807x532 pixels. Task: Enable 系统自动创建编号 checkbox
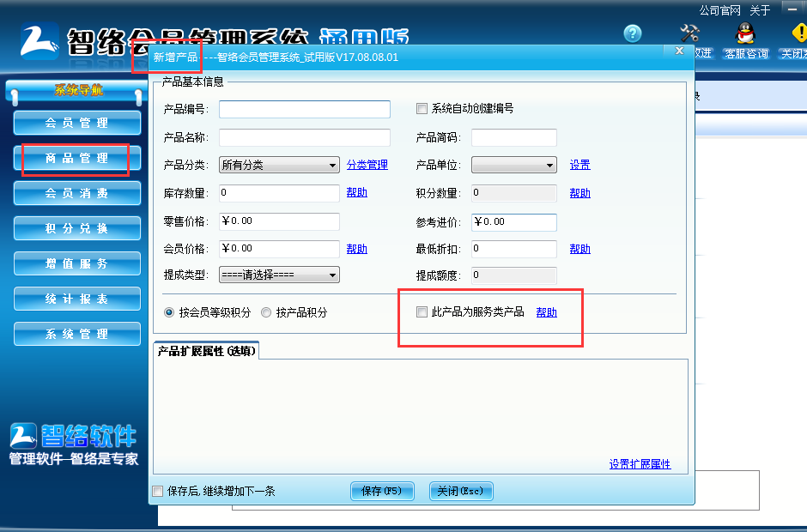click(422, 109)
